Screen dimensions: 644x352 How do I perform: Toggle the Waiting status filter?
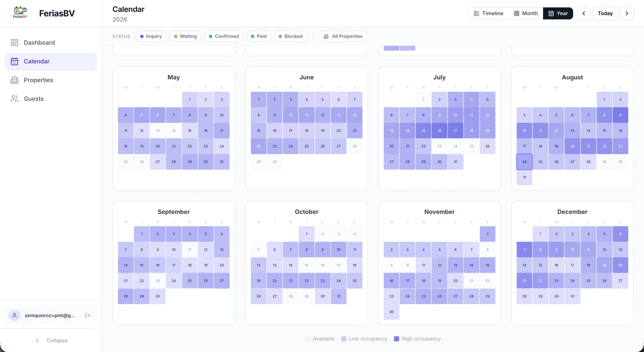point(186,36)
